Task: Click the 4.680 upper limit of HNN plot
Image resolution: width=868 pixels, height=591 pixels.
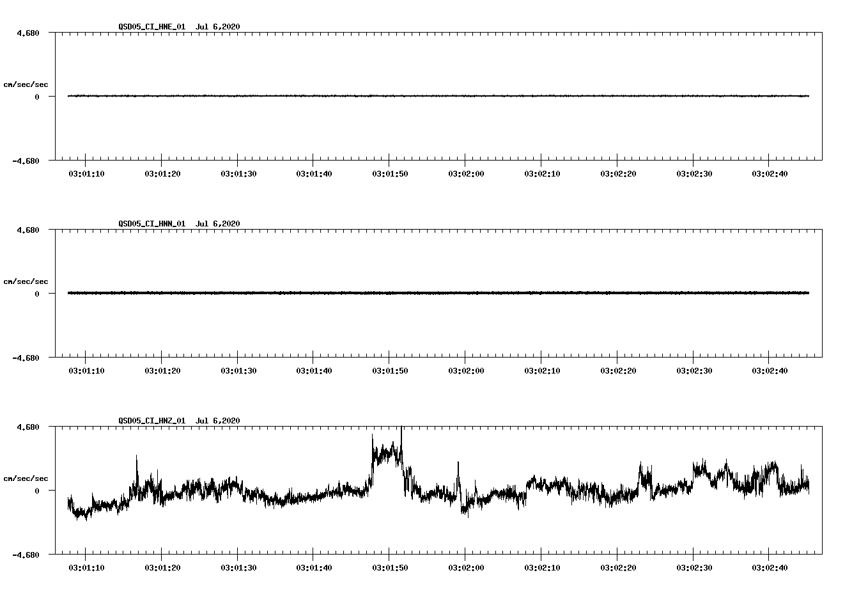Action: [28, 230]
